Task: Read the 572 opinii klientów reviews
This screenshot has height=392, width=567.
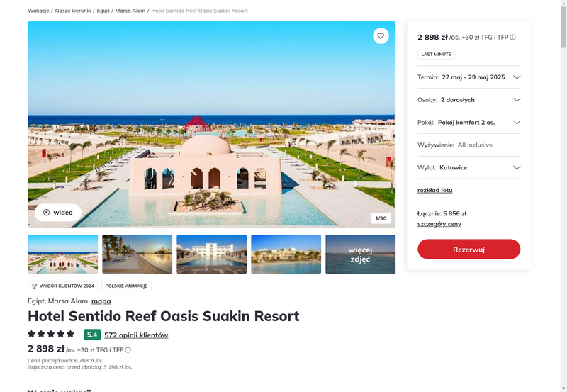Action: [136, 335]
